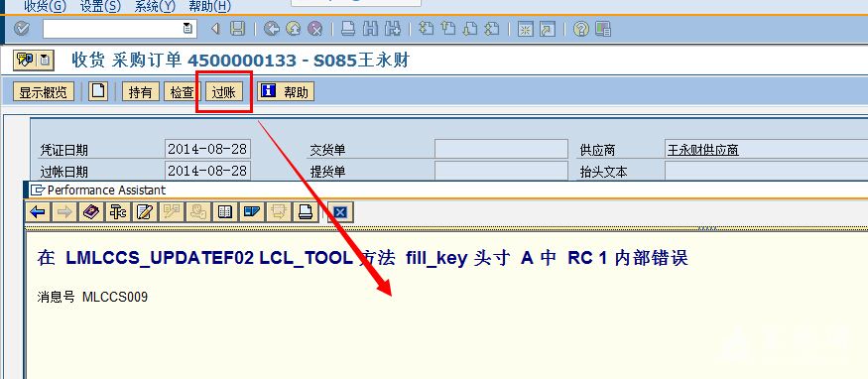Open the 设置(S) menu
Image resolution: width=868 pixels, height=379 pixels.
click(100, 7)
